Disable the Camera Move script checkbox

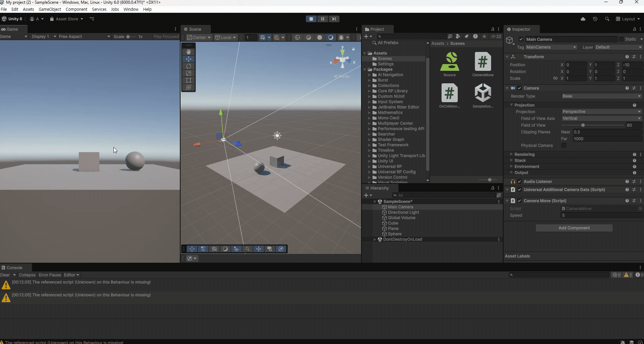[519, 201]
